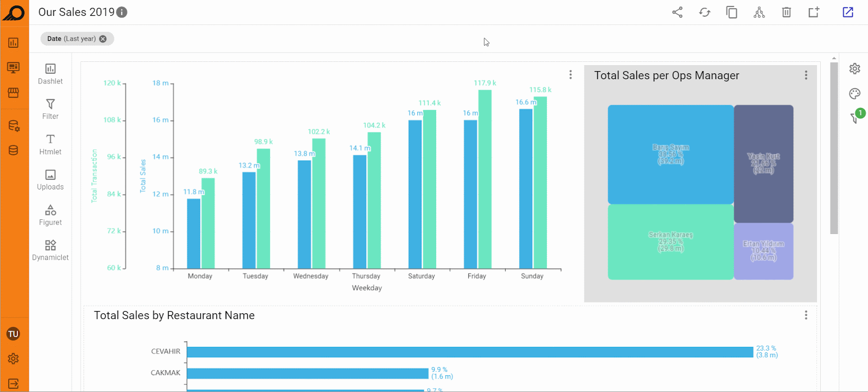Screen dimensions: 868x392
Task: Open the database settings icon in the orange sidebar
Action: [x=14, y=126]
